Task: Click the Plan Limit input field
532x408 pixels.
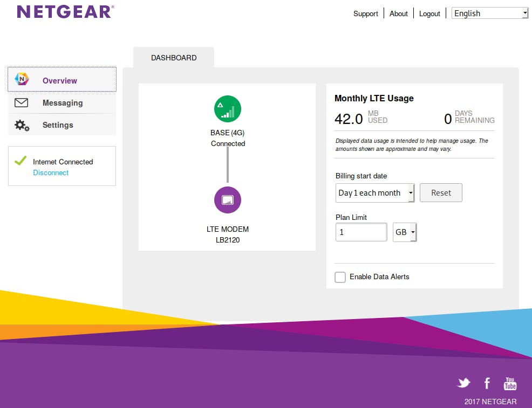Action: coord(361,232)
